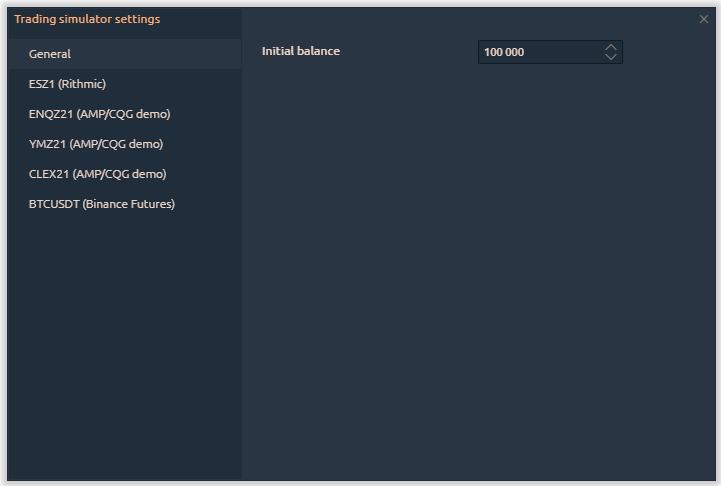Viewport: 721px width, 486px height.
Task: Pick the Binance Futures crypto instrument
Action: [x=102, y=204]
